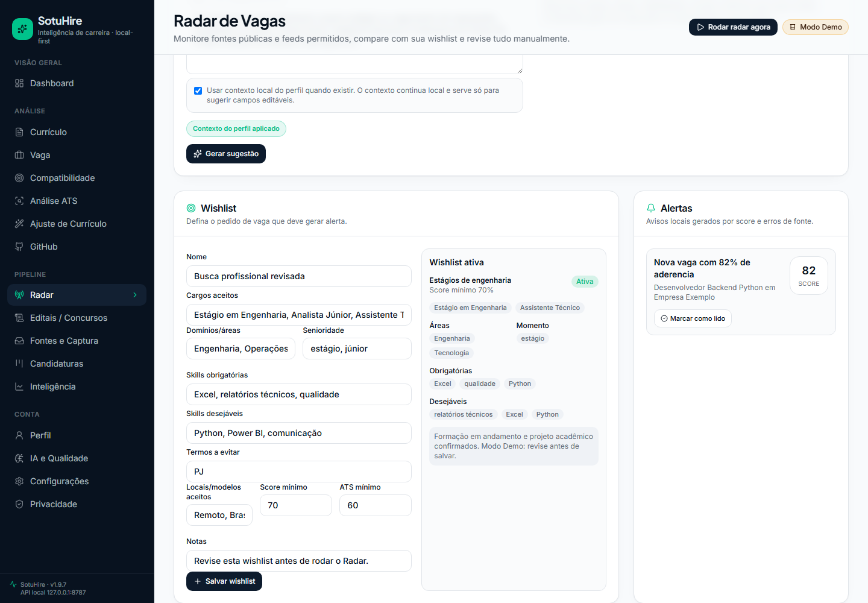Click Gerar sugestão button
This screenshot has height=603, width=868.
pos(226,154)
